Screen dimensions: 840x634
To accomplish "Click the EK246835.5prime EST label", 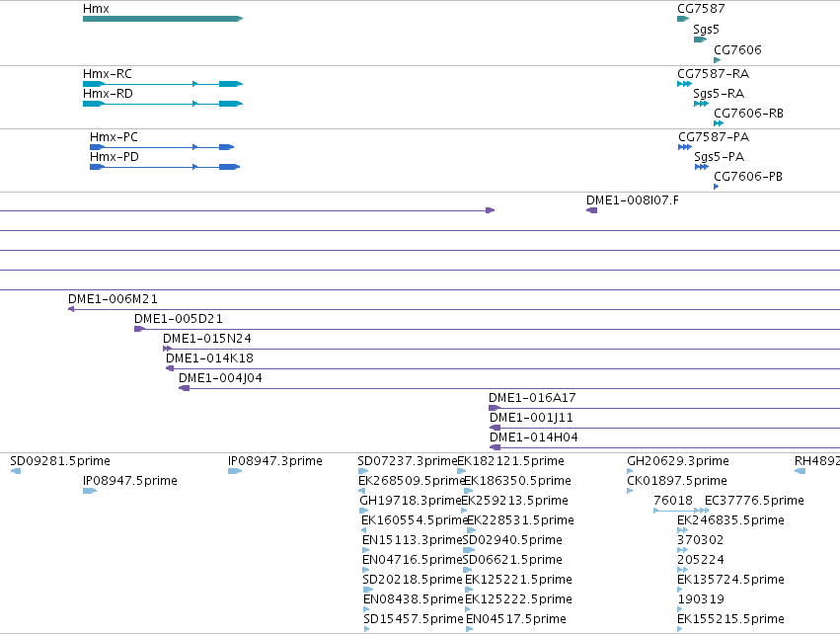I will 730,519.
